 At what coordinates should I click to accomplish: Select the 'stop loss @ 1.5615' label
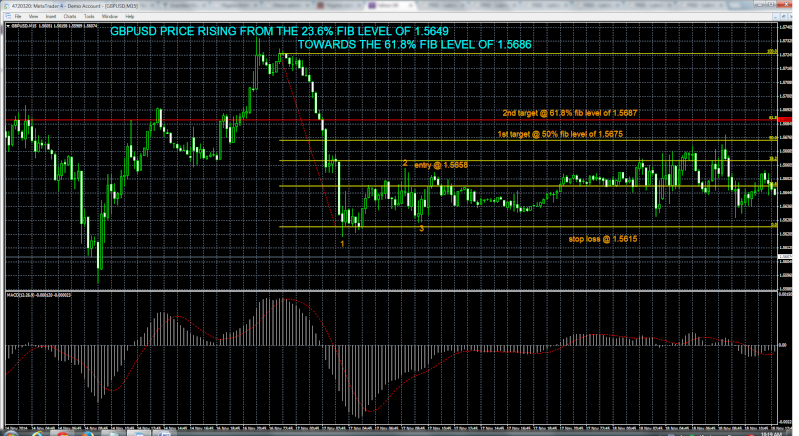point(603,239)
